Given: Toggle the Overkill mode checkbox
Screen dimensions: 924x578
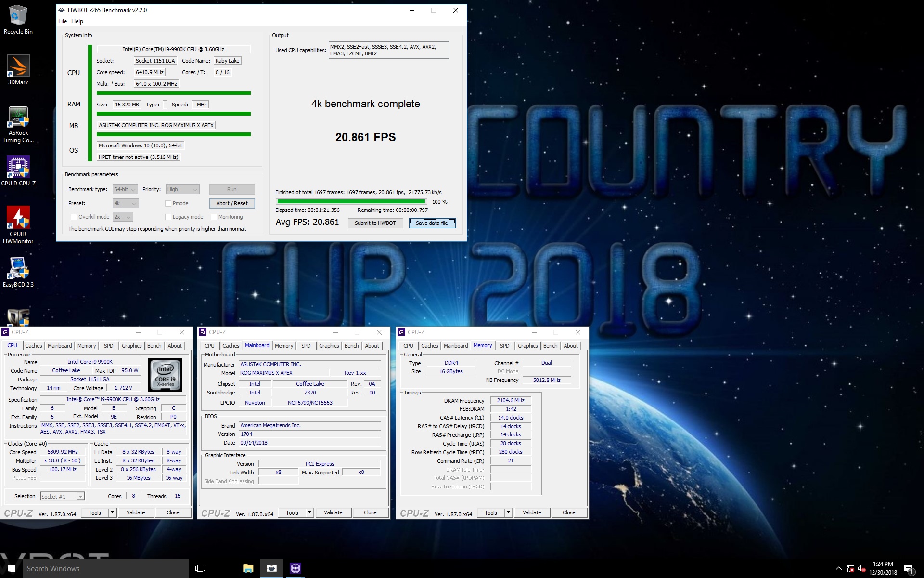Looking at the screenshot, I should 74,217.
